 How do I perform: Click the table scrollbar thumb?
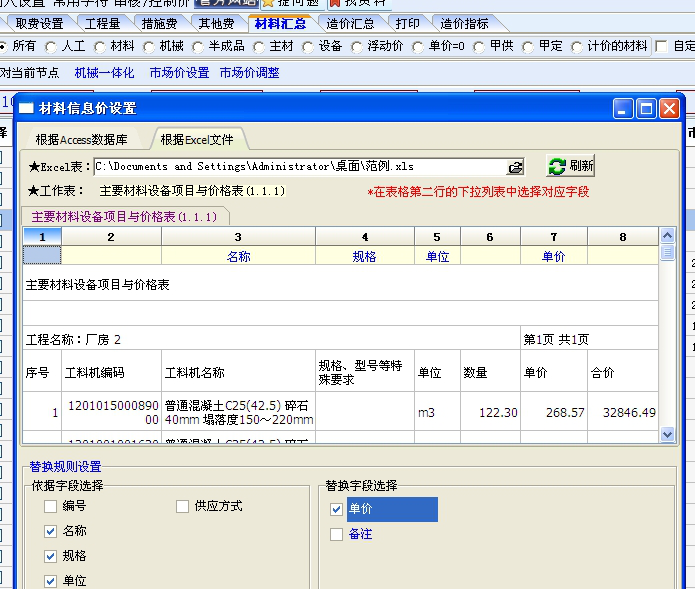[667, 253]
